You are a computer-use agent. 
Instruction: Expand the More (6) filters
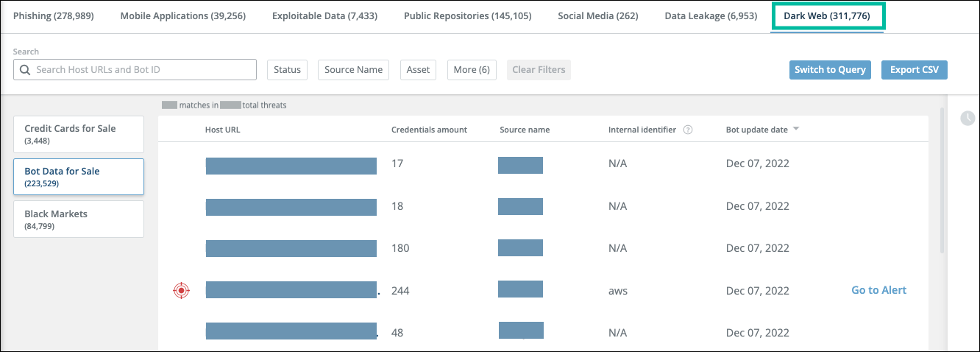tap(472, 70)
